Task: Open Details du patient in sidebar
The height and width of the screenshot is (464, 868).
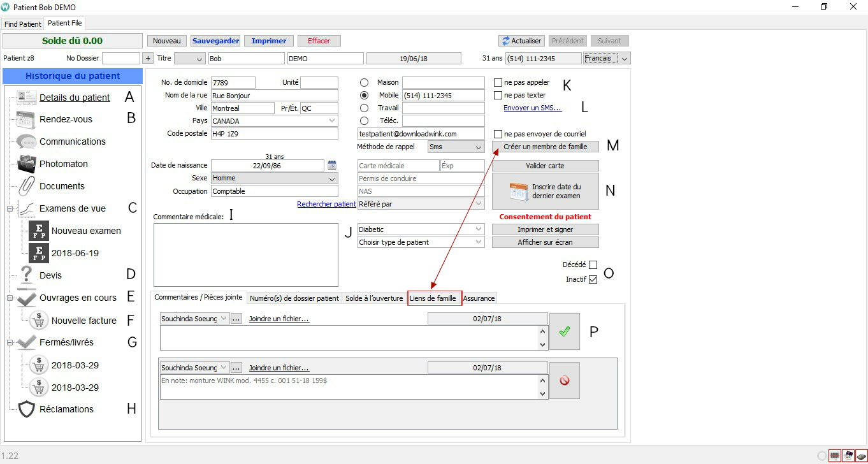Action: coord(75,98)
